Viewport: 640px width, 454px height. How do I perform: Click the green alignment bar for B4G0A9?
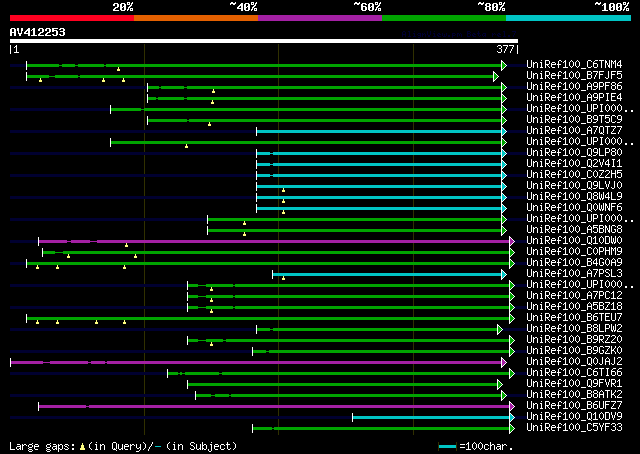pyautogui.click(x=268, y=264)
